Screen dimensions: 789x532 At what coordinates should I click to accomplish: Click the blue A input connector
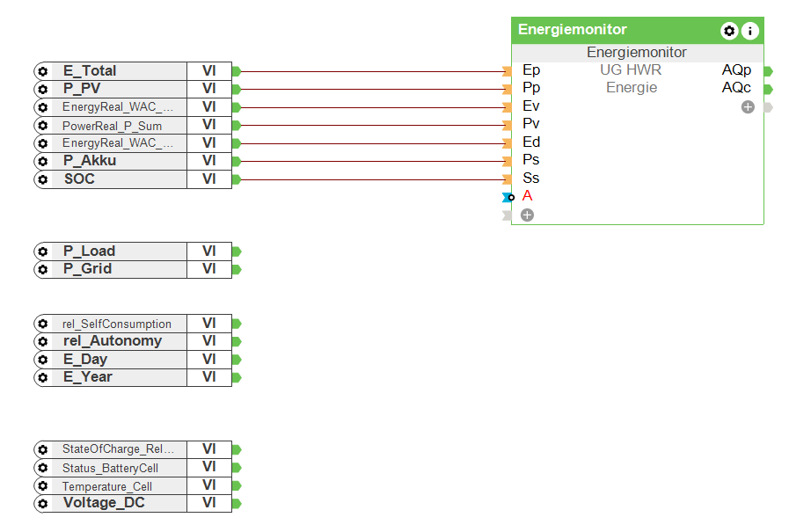[507, 197]
